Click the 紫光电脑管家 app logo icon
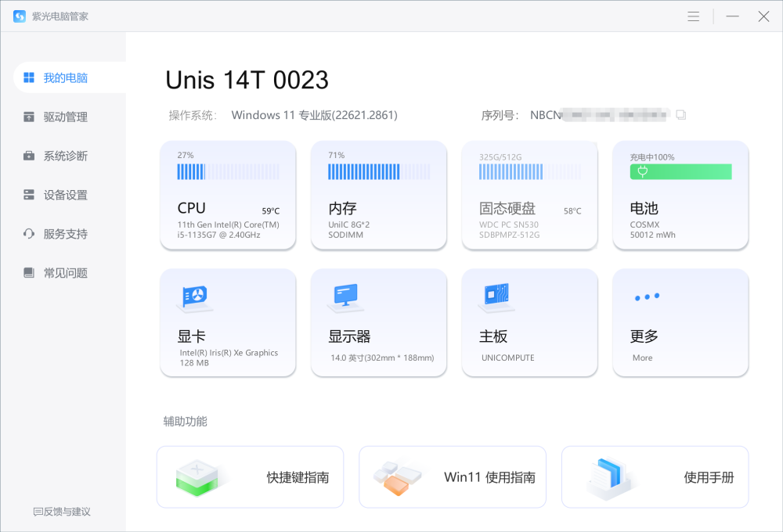Image resolution: width=783 pixels, height=532 pixels. click(x=20, y=16)
